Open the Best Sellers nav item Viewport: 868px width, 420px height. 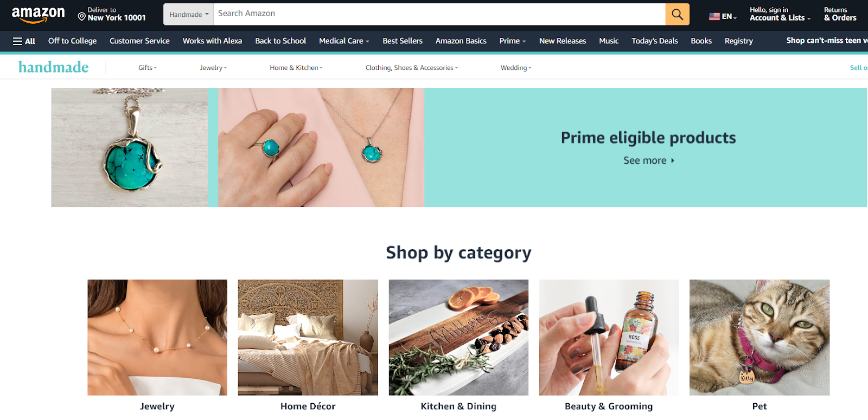(x=403, y=41)
